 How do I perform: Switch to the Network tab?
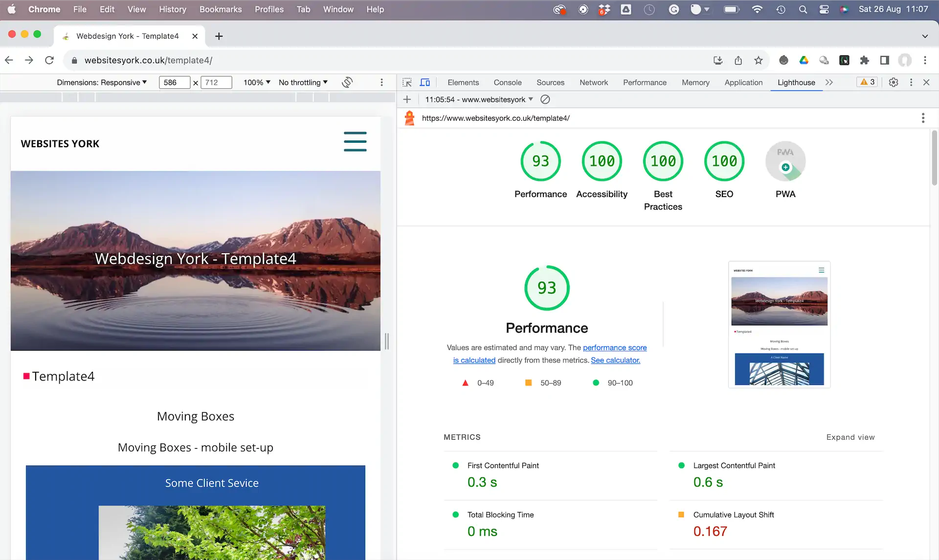tap(593, 82)
